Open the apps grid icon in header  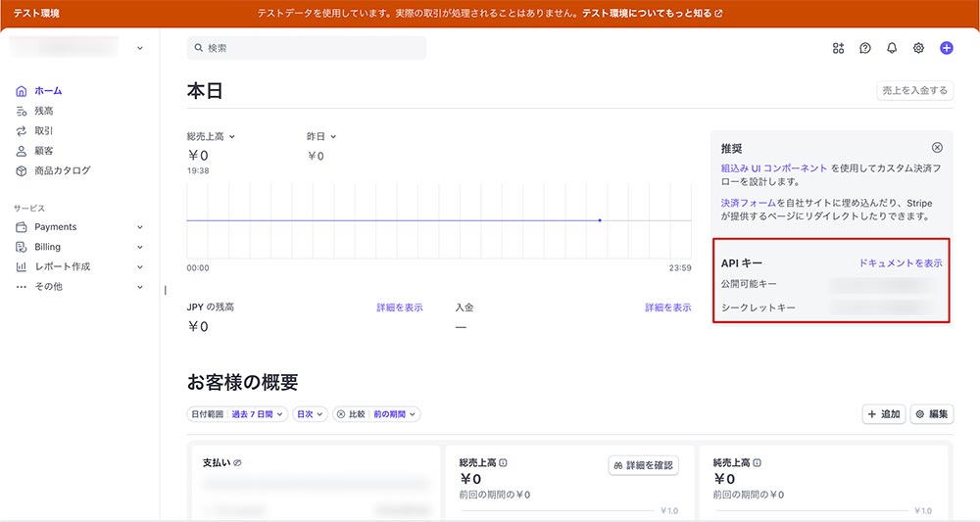[x=838, y=48]
